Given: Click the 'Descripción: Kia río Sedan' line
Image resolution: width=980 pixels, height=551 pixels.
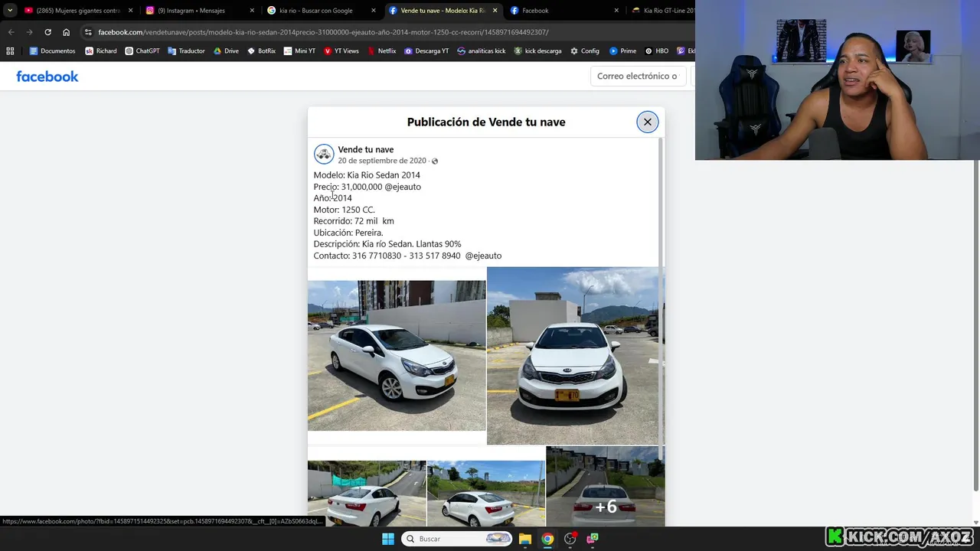Looking at the screenshot, I should coord(387,244).
